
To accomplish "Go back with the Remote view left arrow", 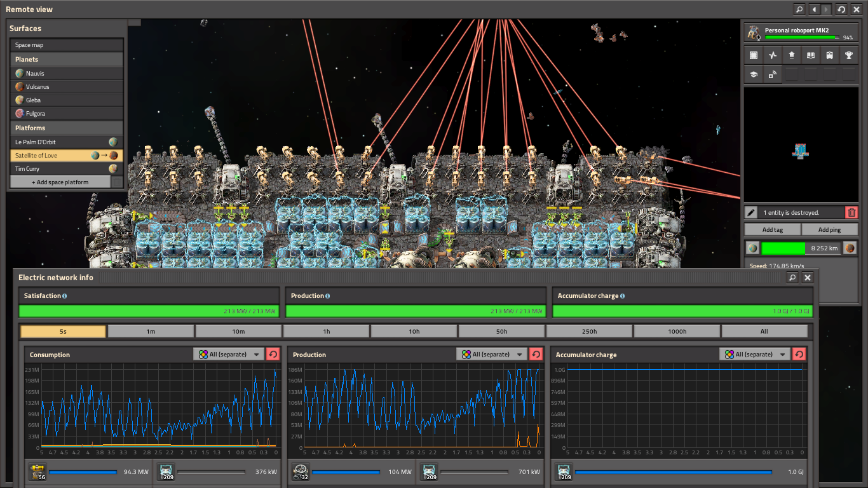I will [x=814, y=10].
